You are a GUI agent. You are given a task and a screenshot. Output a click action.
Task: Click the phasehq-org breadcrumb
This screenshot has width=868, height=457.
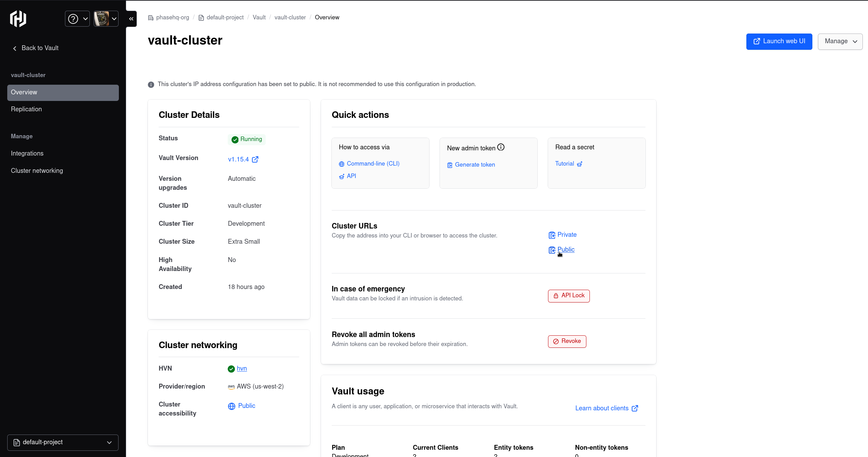(x=172, y=17)
